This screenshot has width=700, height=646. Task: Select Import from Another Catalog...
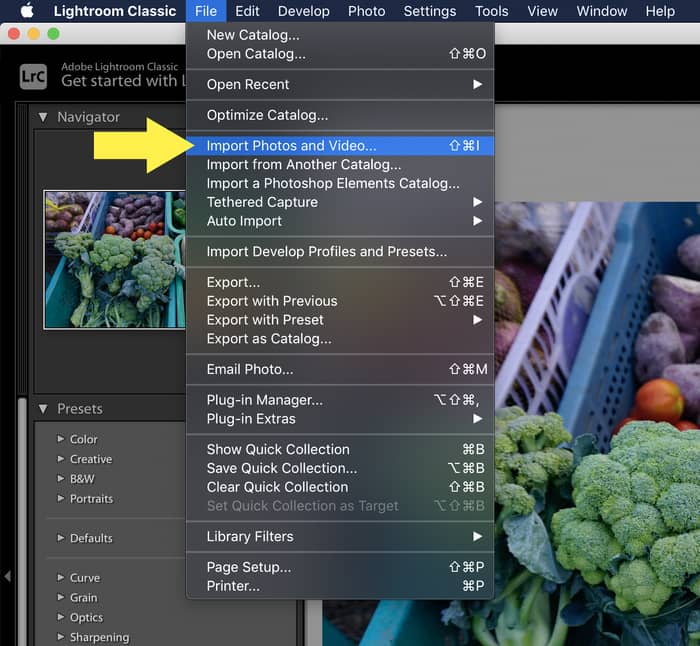point(340,165)
